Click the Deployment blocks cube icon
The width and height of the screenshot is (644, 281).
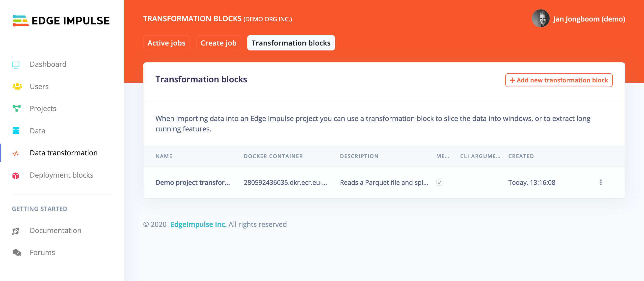pos(16,175)
